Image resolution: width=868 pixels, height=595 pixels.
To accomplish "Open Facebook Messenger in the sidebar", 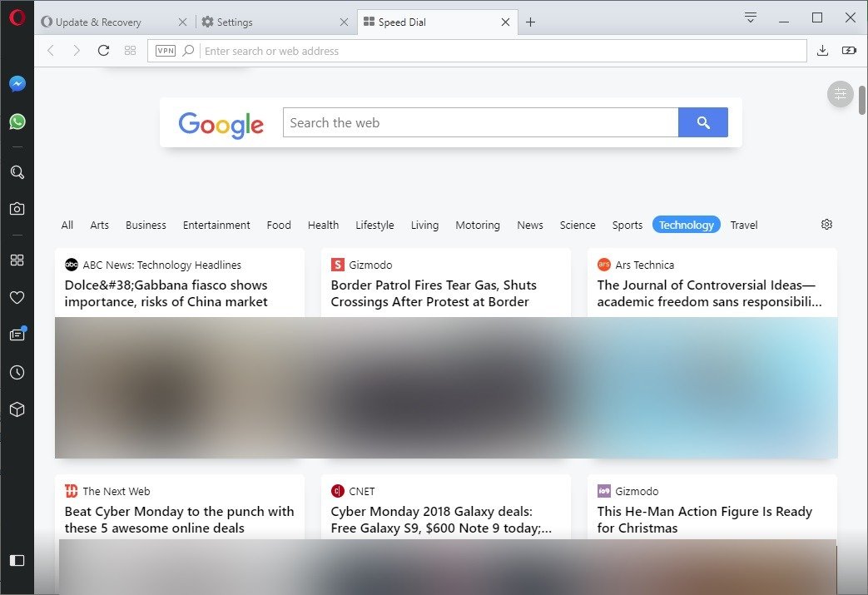I will point(17,83).
